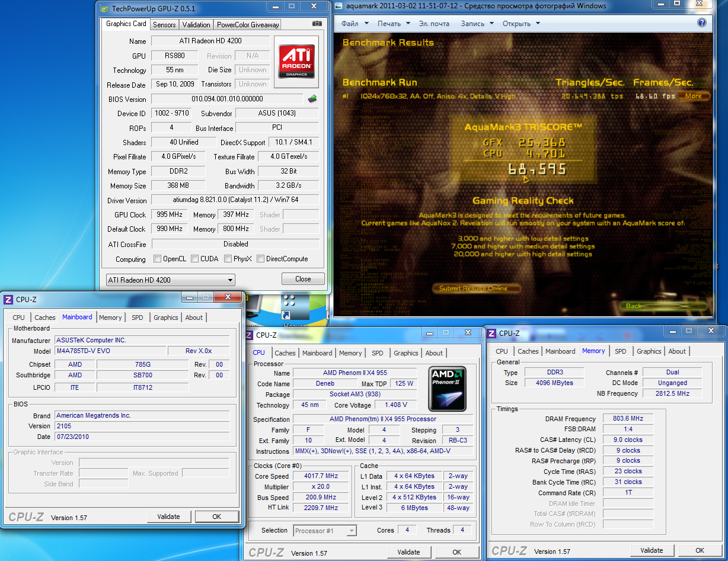
Task: Click OK in CPU-Z Mainboard window
Action: tap(217, 517)
